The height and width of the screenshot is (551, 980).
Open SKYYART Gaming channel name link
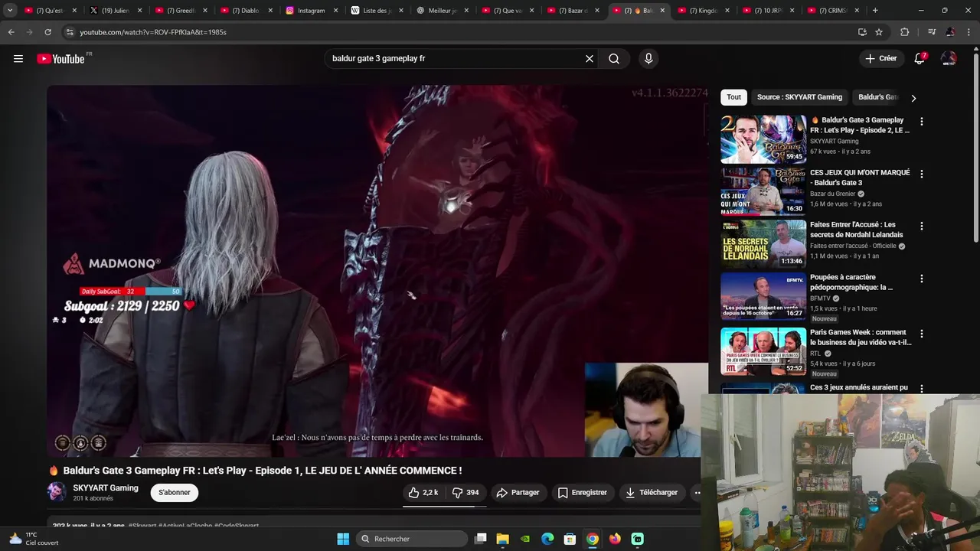pos(106,487)
